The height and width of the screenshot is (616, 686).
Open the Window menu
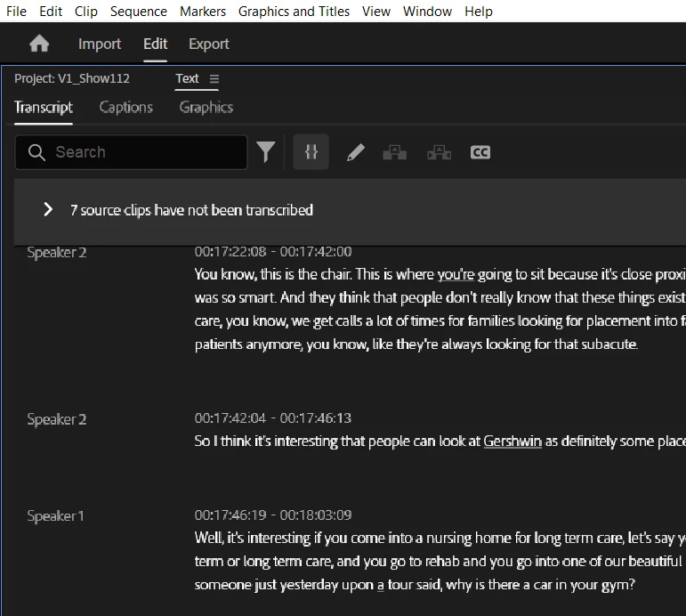(427, 11)
